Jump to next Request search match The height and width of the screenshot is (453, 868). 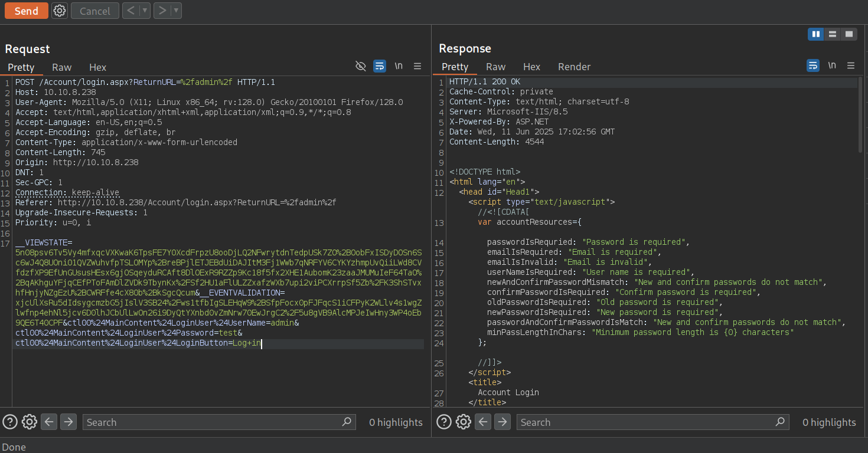click(68, 422)
